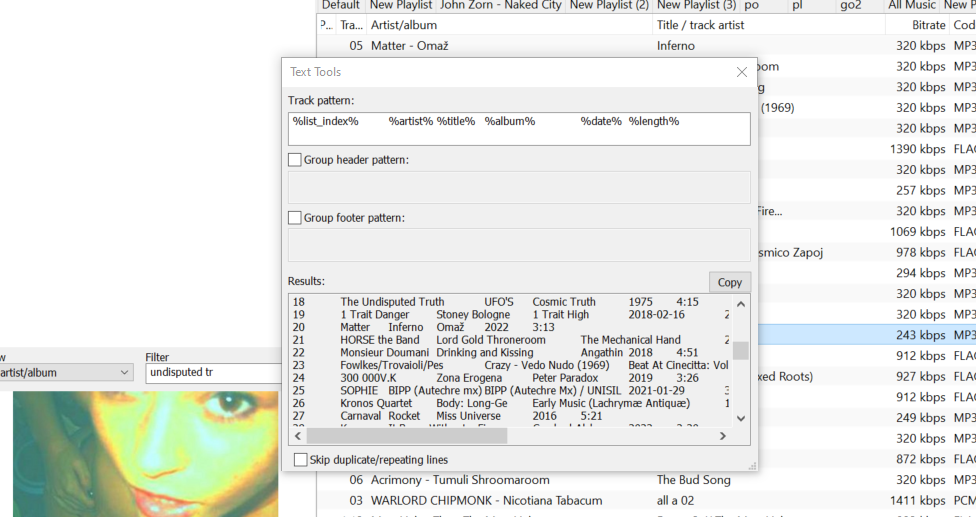Click the results vertical scrollbar down arrow
976x517 pixels.
pyautogui.click(x=740, y=419)
